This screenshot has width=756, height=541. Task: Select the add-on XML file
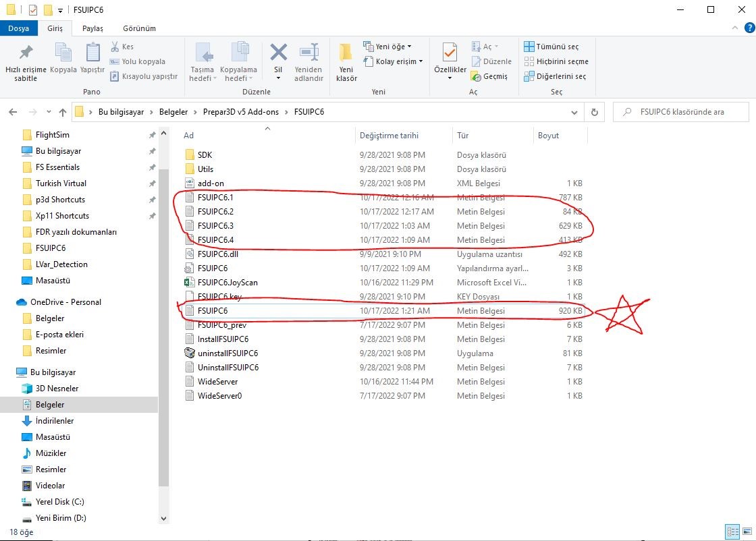point(211,183)
